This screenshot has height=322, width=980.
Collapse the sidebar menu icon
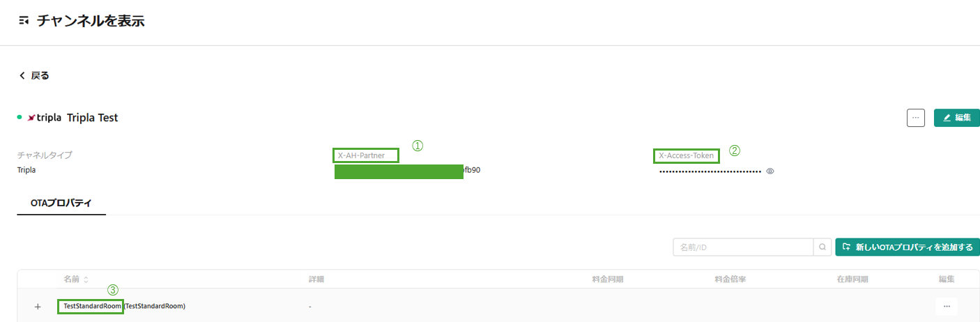[x=24, y=22]
